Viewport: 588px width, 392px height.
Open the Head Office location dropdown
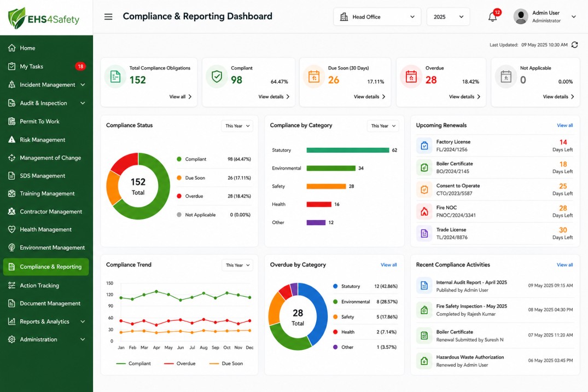(x=378, y=17)
